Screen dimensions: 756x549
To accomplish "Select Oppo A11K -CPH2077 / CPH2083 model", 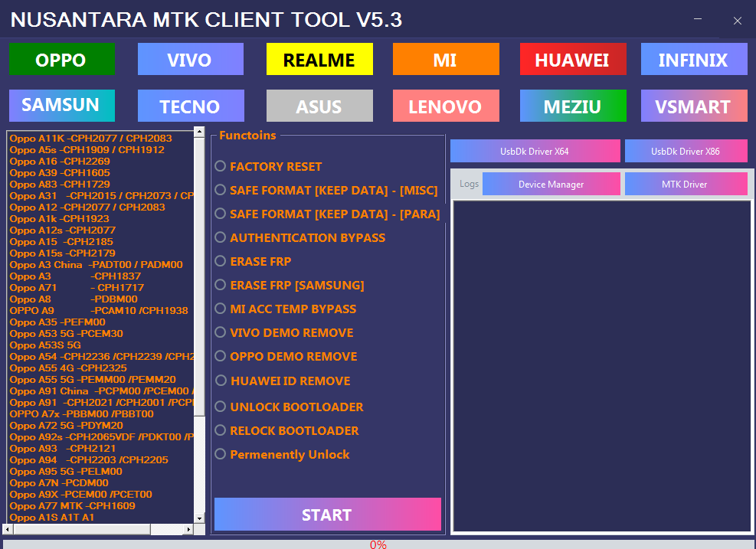I will pyautogui.click(x=90, y=139).
